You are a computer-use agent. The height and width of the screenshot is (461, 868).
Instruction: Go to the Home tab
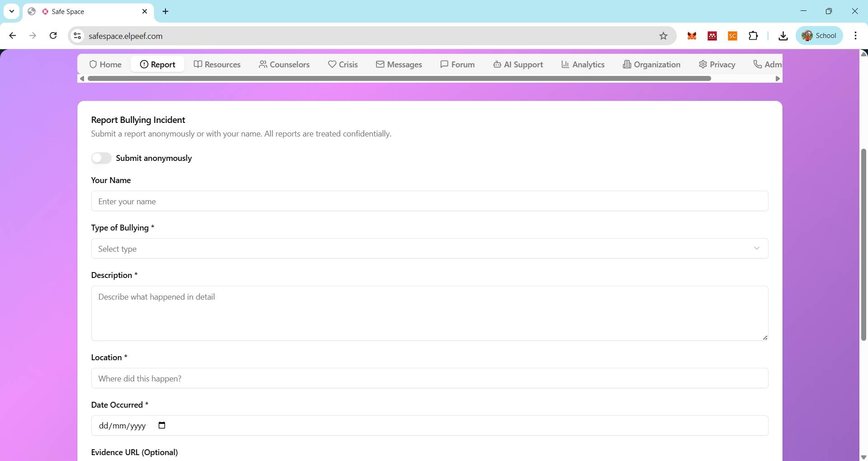coord(105,64)
